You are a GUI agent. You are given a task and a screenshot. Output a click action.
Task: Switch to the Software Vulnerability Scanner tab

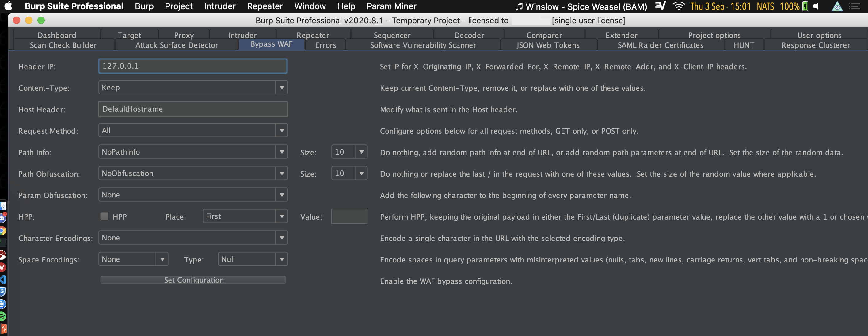423,45
